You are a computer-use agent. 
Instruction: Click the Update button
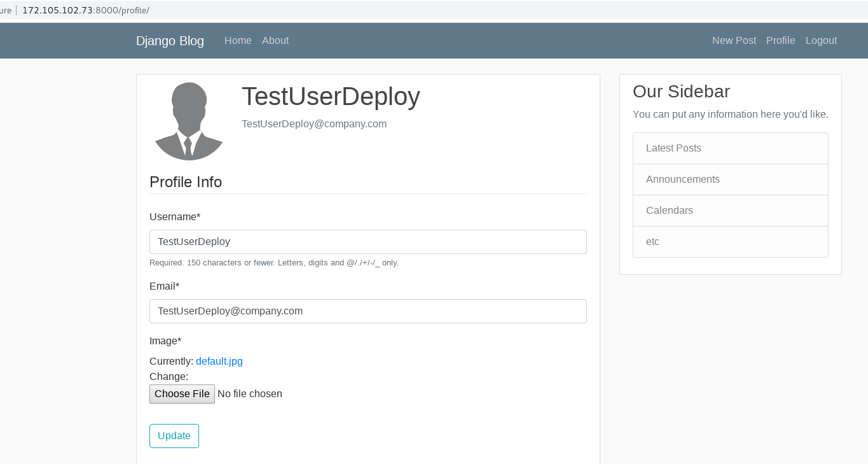click(174, 436)
